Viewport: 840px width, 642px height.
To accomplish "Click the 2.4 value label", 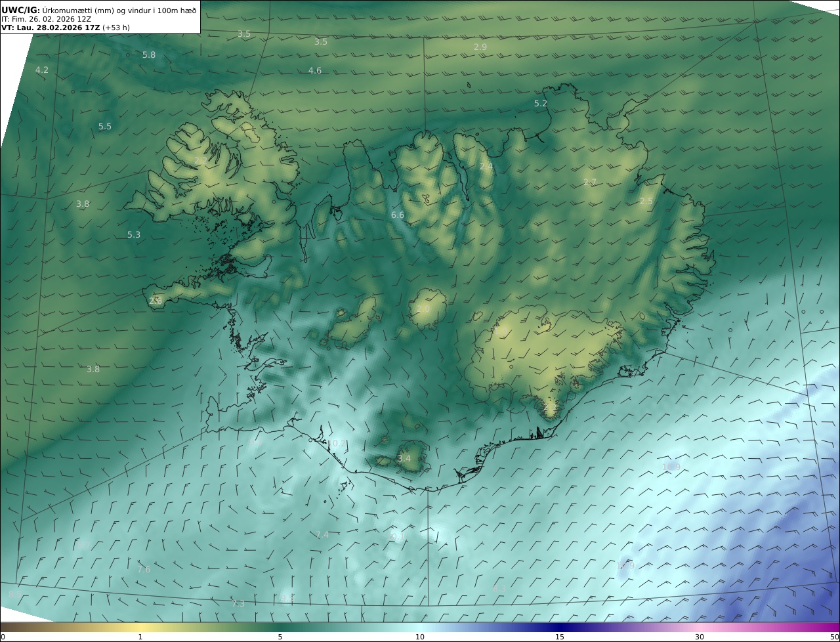I will (486, 167).
